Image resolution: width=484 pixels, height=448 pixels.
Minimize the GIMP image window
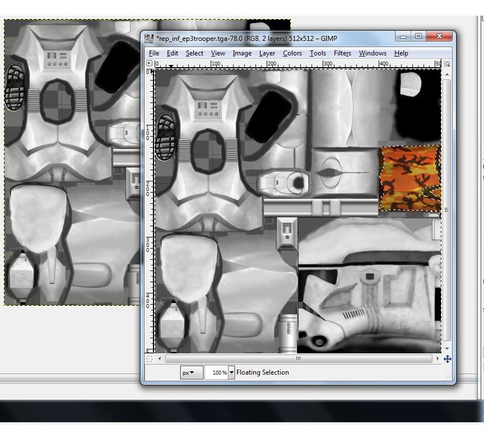point(403,36)
